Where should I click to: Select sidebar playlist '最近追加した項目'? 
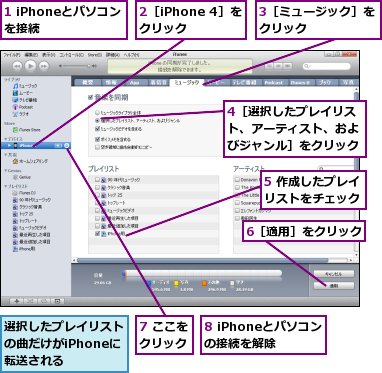(x=32, y=242)
